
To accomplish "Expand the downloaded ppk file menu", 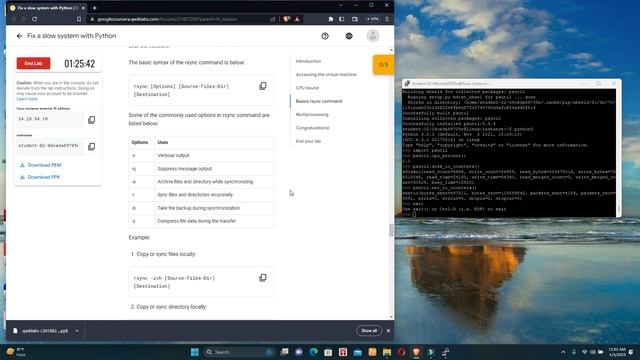I will 77,331.
